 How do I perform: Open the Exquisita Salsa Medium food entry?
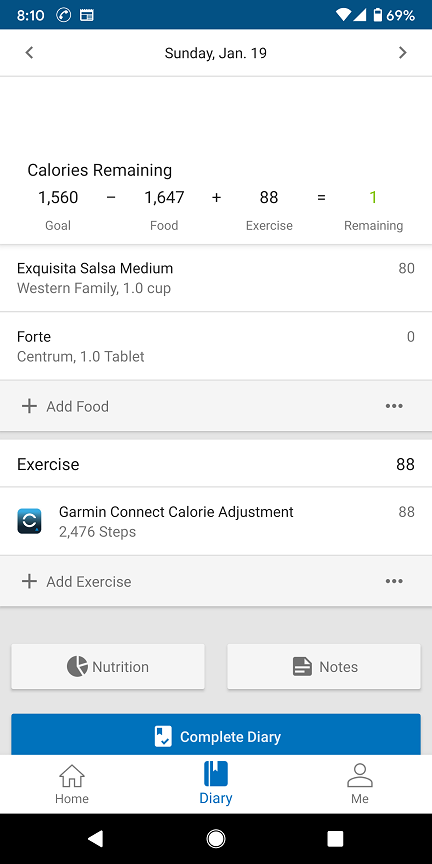(x=216, y=278)
